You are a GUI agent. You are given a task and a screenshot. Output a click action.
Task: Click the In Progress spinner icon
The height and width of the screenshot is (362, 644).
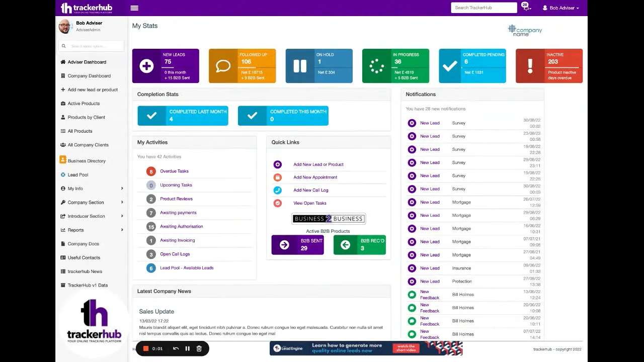coord(376,66)
